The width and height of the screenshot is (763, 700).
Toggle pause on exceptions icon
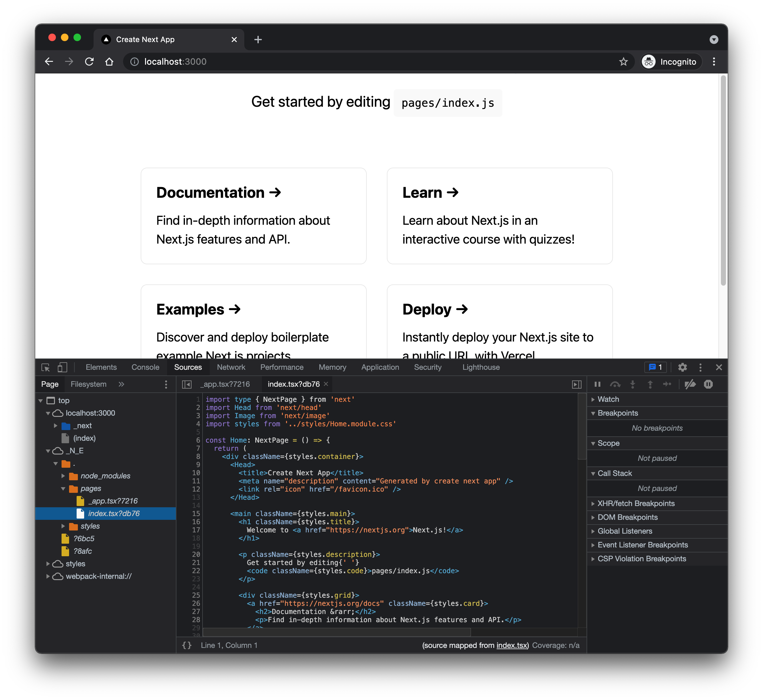[x=708, y=384]
